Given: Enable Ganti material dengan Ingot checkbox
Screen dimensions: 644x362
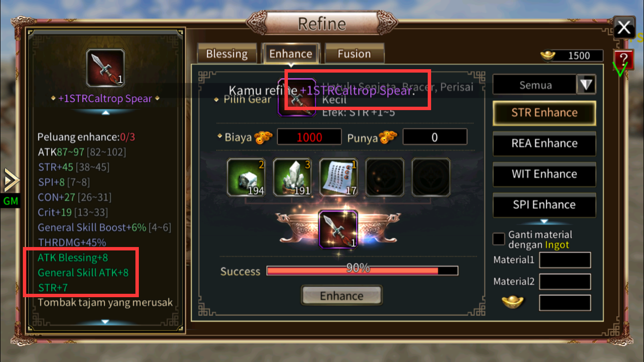Looking at the screenshot, I should (499, 239).
